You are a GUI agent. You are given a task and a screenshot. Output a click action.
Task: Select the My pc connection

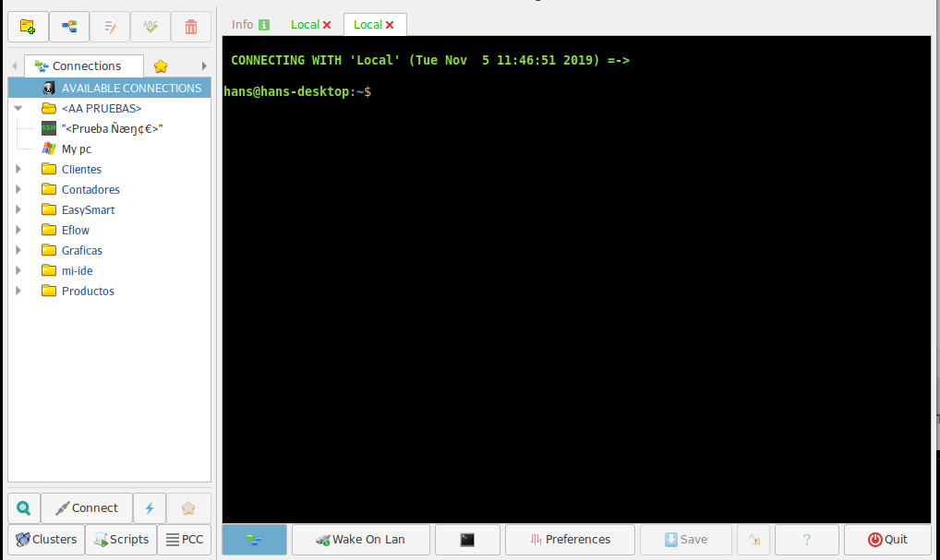tap(76, 149)
